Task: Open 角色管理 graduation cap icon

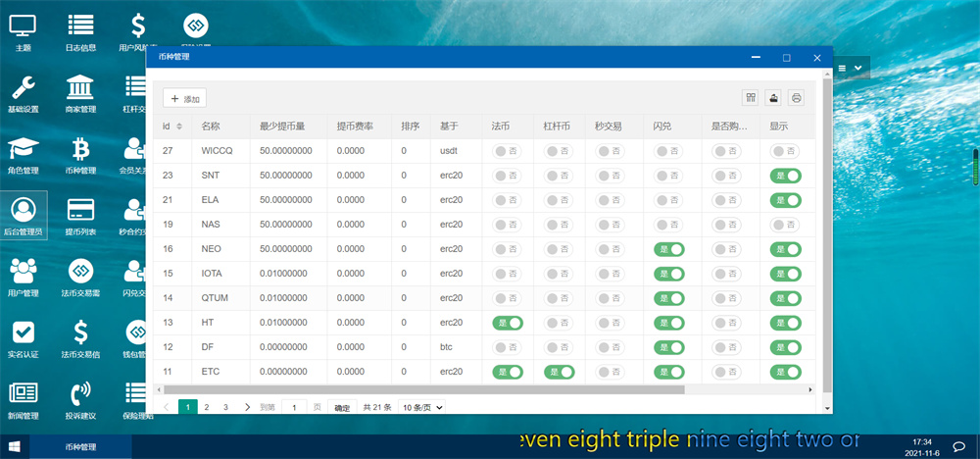Action: click(23, 155)
